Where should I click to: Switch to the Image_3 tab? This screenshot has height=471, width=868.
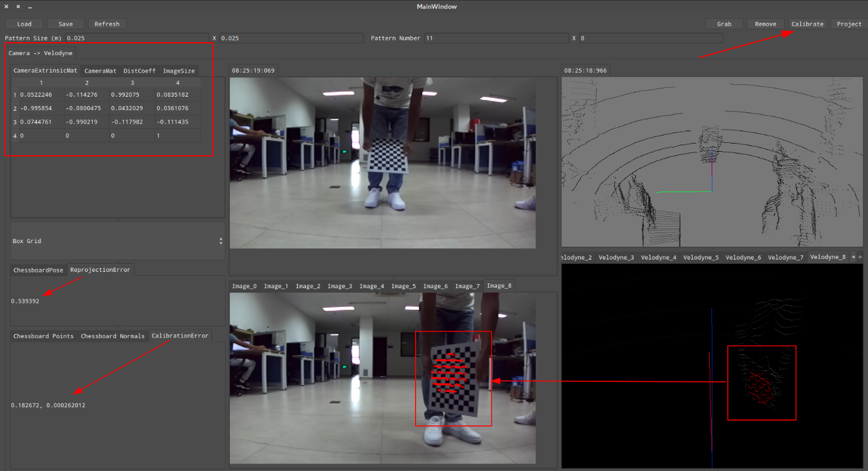pos(340,286)
